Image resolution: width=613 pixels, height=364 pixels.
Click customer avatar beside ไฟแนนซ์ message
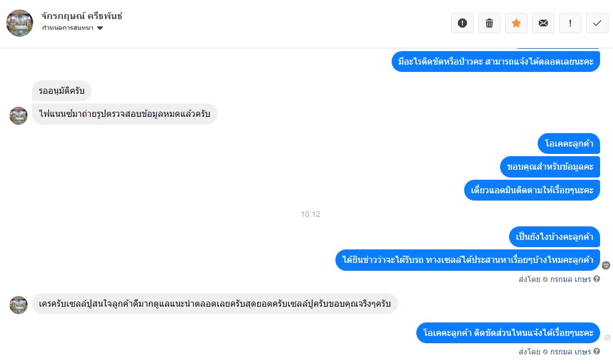click(x=19, y=115)
